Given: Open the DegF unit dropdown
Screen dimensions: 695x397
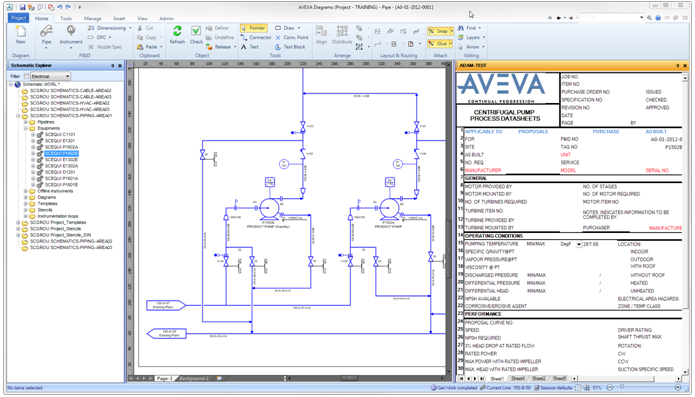Looking at the screenshot, I should coord(578,245).
